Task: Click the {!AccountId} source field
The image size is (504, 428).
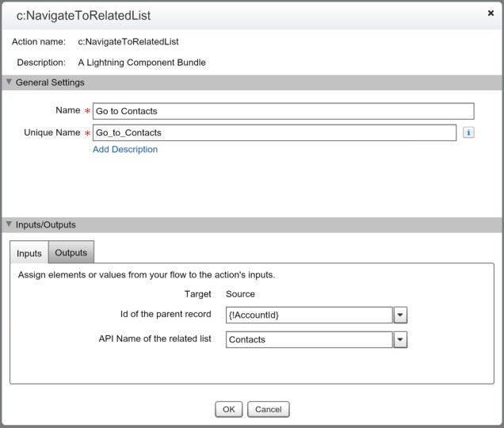Action: click(308, 315)
